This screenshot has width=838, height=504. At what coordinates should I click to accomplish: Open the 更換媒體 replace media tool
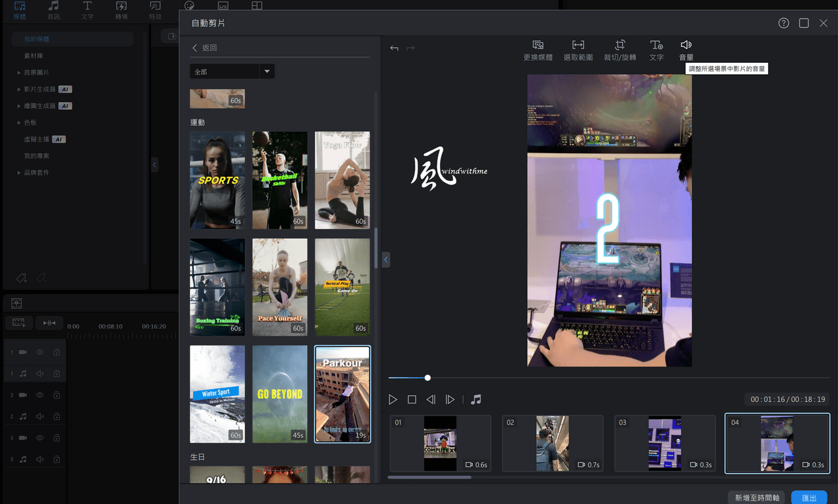538,50
